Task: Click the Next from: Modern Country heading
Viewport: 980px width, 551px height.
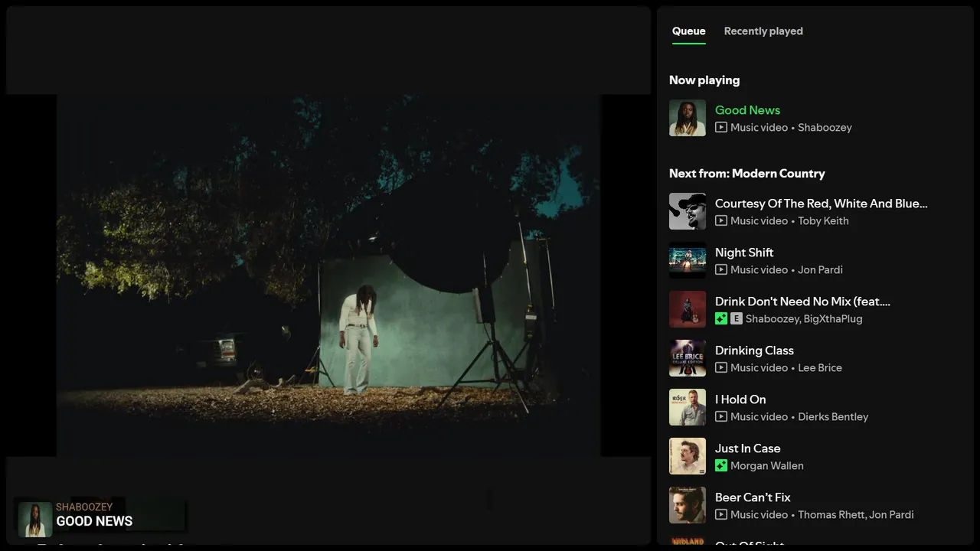Action: point(747,174)
